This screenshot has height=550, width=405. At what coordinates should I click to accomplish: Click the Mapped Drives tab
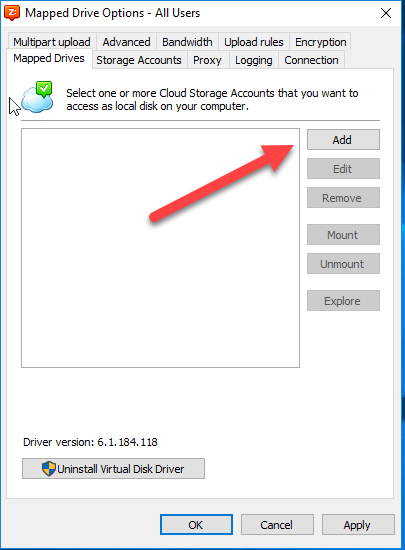[49, 58]
